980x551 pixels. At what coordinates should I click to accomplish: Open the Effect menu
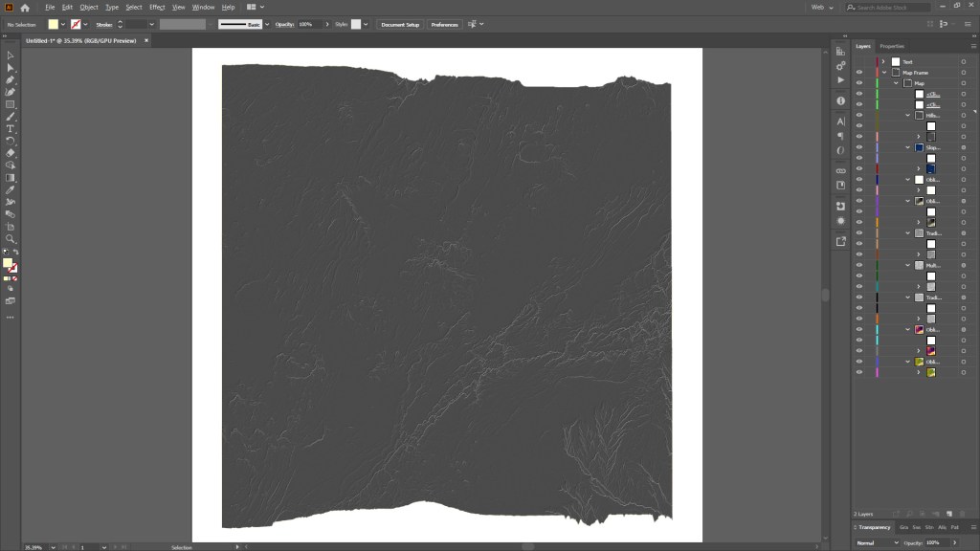(156, 7)
